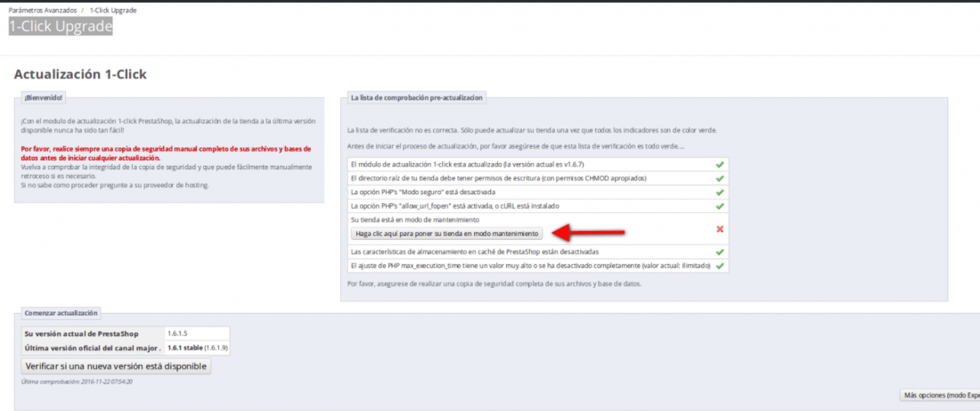
Task: Click green check for module 1-click actualizado
Action: click(719, 165)
